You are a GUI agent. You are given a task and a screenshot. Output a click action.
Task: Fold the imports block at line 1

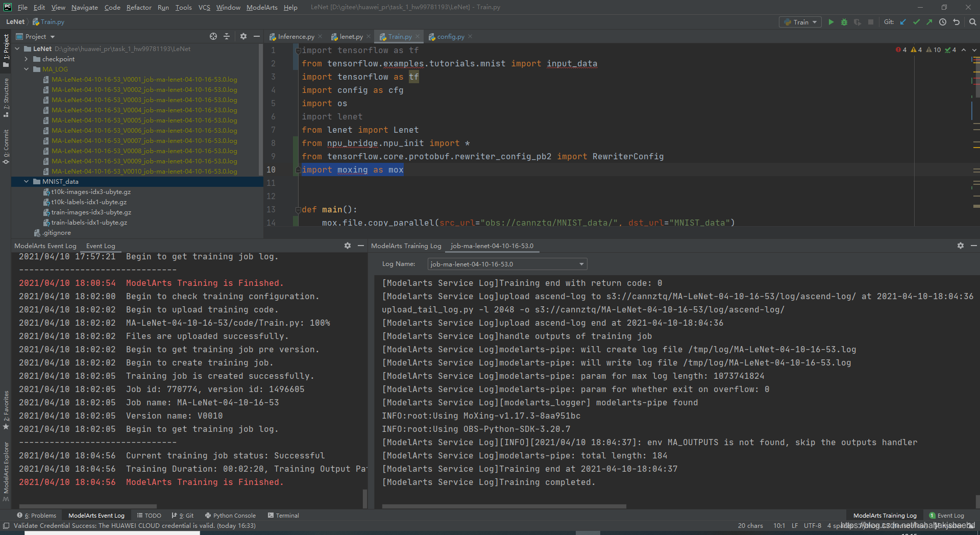[298, 51]
